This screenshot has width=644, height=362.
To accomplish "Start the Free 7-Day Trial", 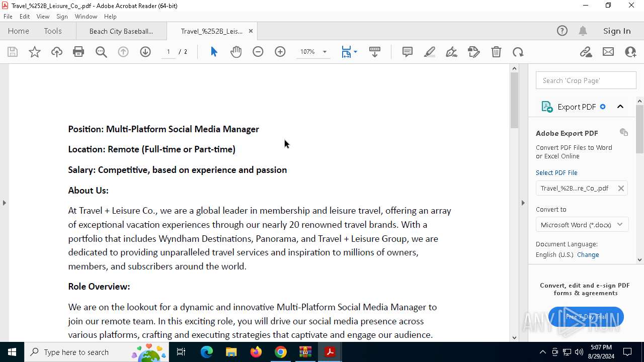I will click(x=586, y=317).
